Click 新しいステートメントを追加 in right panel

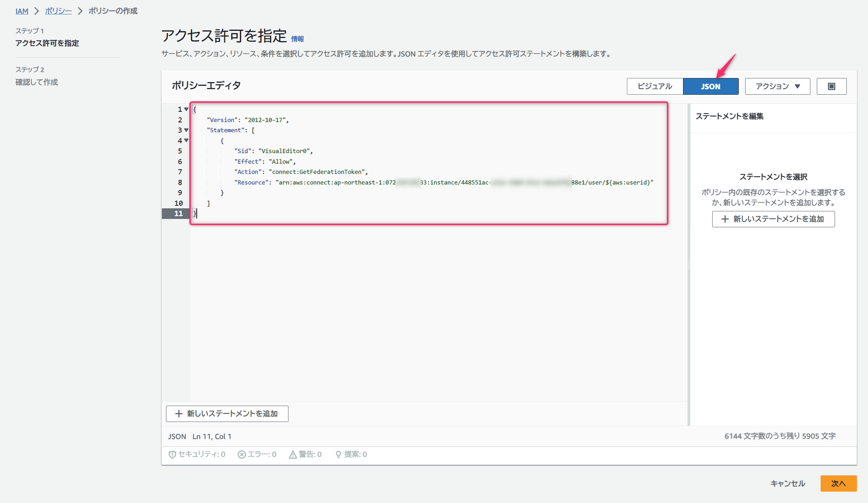coord(773,219)
